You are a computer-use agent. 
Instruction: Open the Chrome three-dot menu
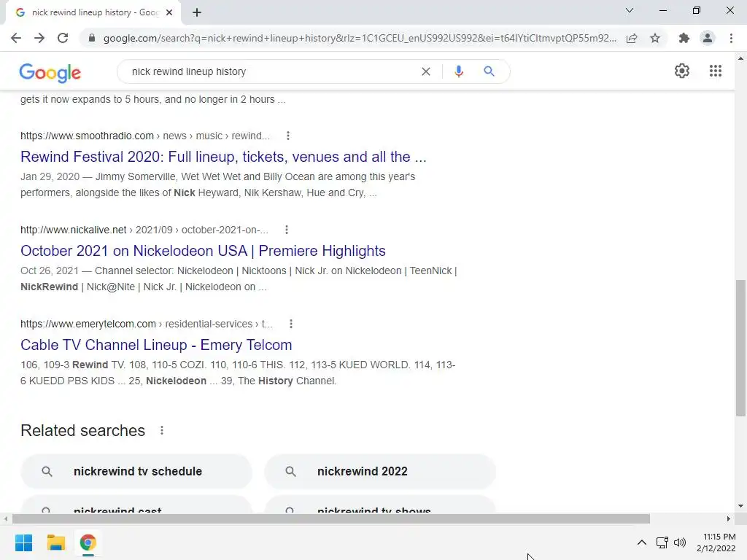[731, 38]
